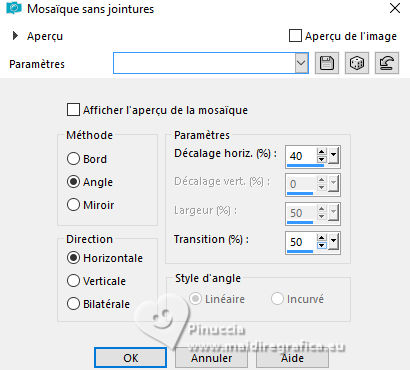The height and width of the screenshot is (370, 410).
Task: Click the PaintShop Pro title bar icon
Action: (x=14, y=8)
